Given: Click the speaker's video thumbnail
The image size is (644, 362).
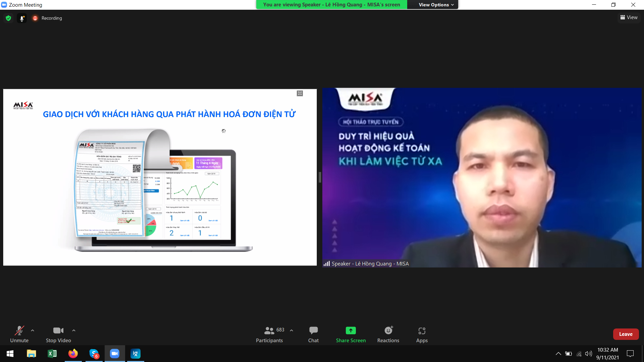Looking at the screenshot, I should coord(482,178).
